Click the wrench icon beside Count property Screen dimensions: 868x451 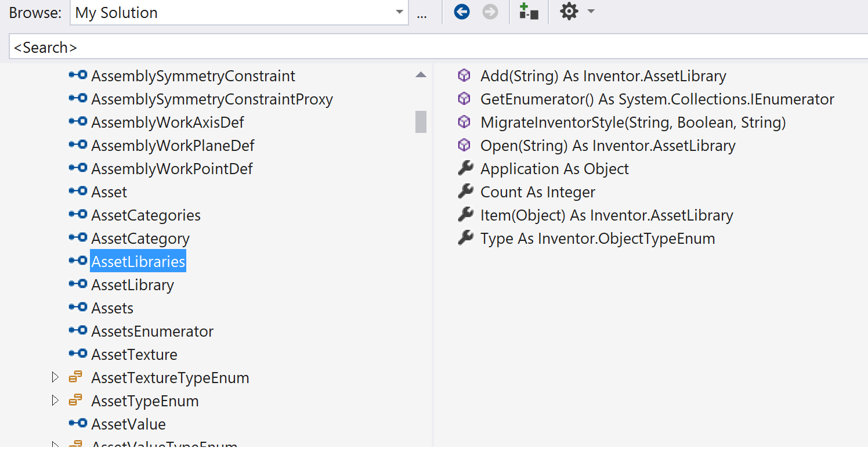pos(466,192)
